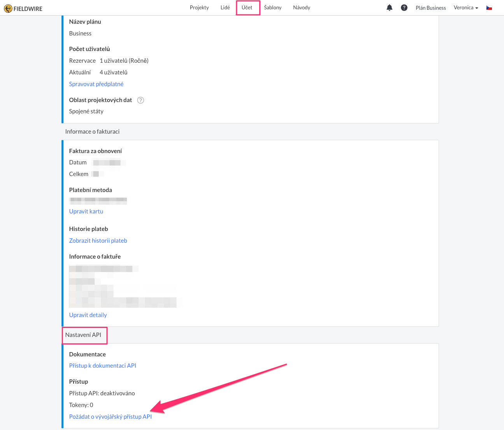Image resolution: width=504 pixels, height=430 pixels.
Task: Open the notifications bell
Action: (389, 8)
